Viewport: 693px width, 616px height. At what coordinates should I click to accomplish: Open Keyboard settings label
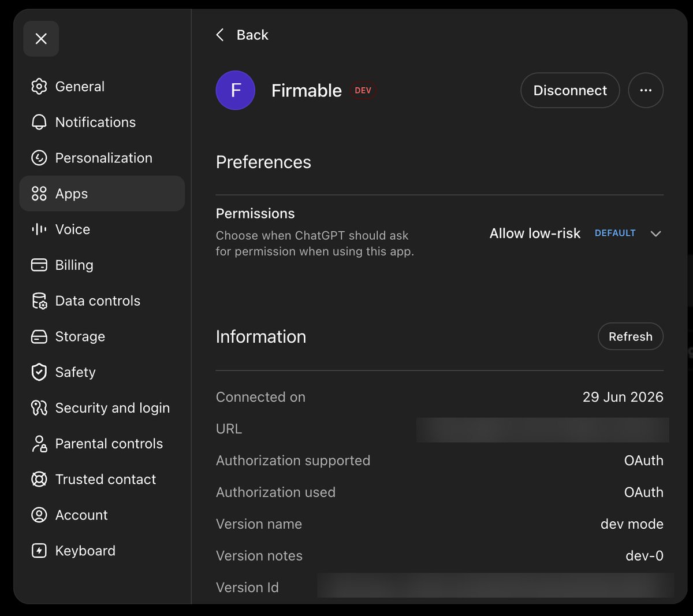pyautogui.click(x=85, y=551)
